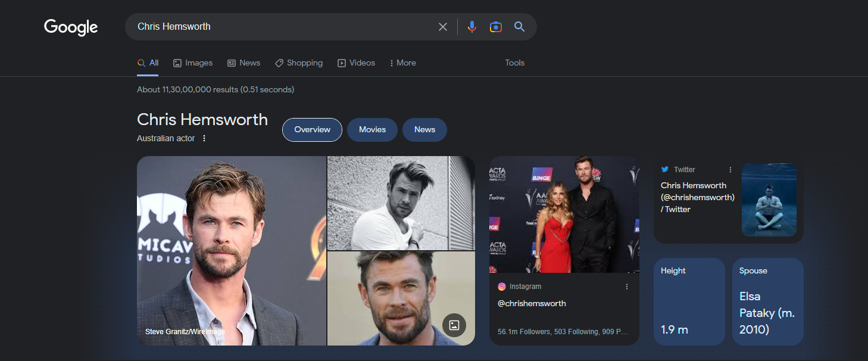Open the black-and-white Chris Hemsworth photo
This screenshot has height=361, width=868.
(401, 203)
